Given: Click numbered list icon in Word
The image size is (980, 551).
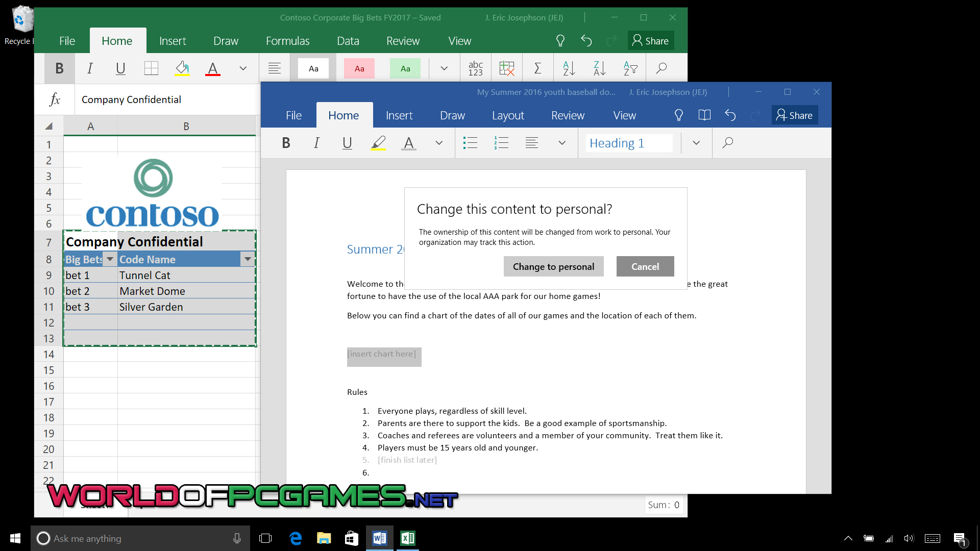Looking at the screenshot, I should pyautogui.click(x=501, y=143).
